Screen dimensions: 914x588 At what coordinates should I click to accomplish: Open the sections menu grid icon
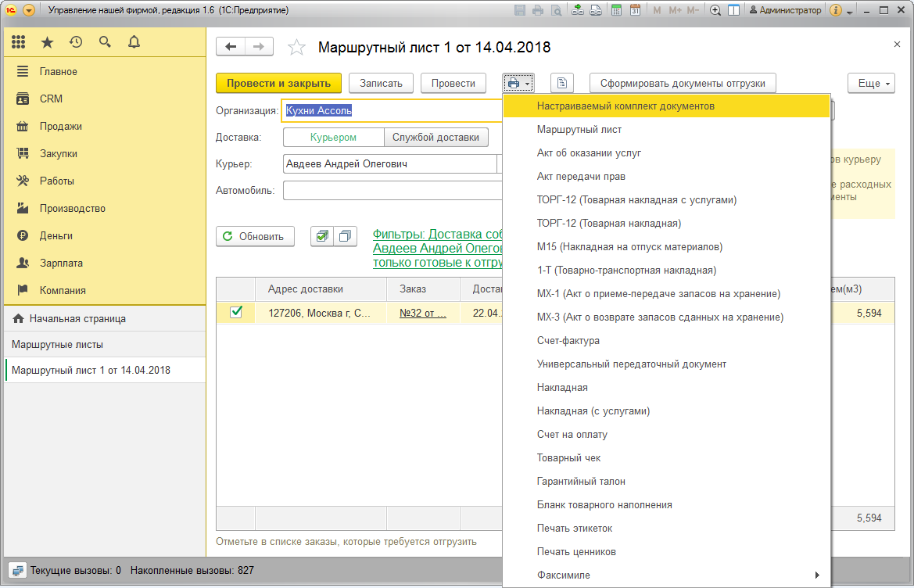18,42
